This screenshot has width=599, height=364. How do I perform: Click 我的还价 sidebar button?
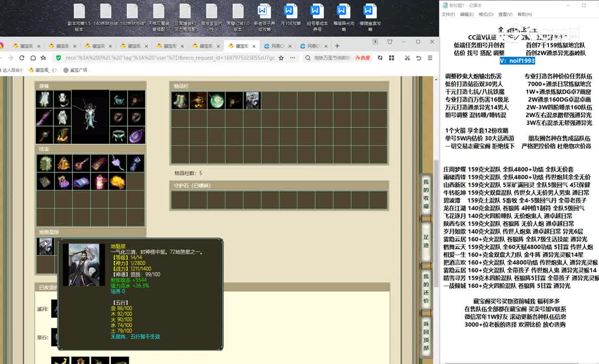[426, 289]
